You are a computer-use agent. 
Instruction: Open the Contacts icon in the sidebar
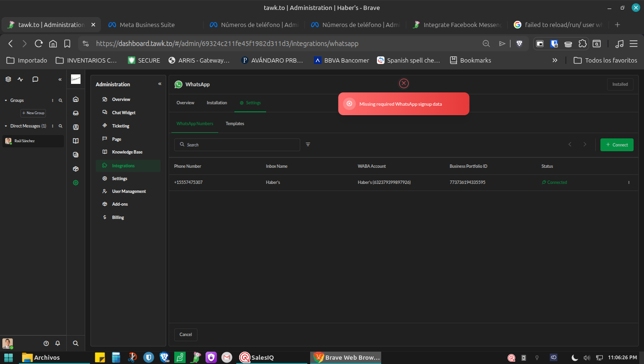click(x=76, y=127)
